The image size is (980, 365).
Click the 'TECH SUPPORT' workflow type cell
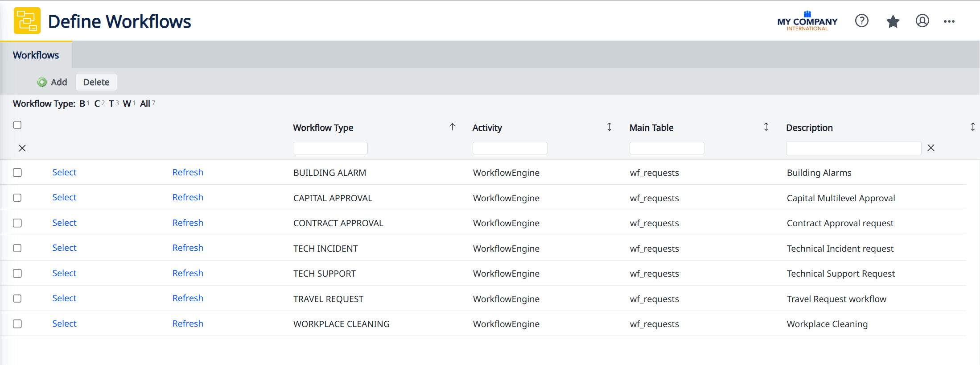point(325,274)
